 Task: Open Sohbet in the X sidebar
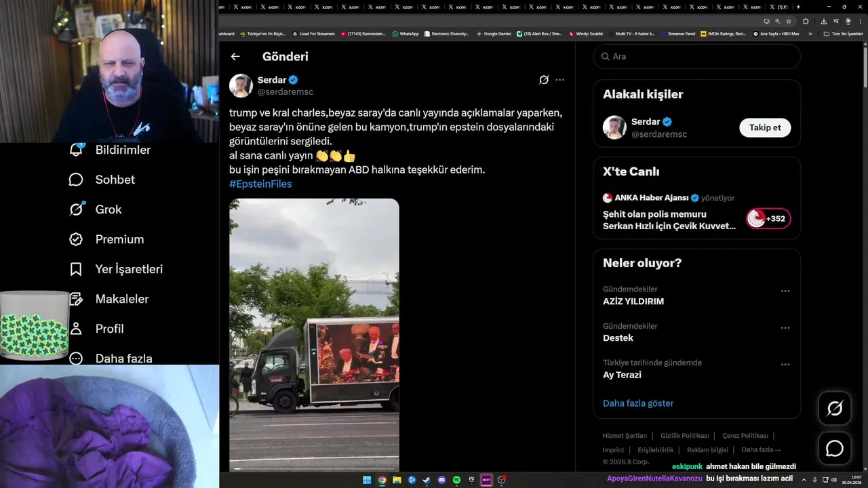coord(102,180)
